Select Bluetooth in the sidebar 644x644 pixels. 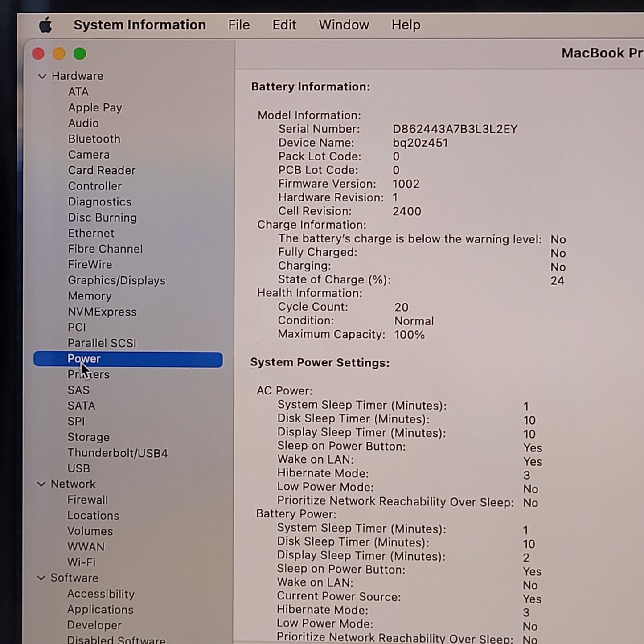click(94, 139)
